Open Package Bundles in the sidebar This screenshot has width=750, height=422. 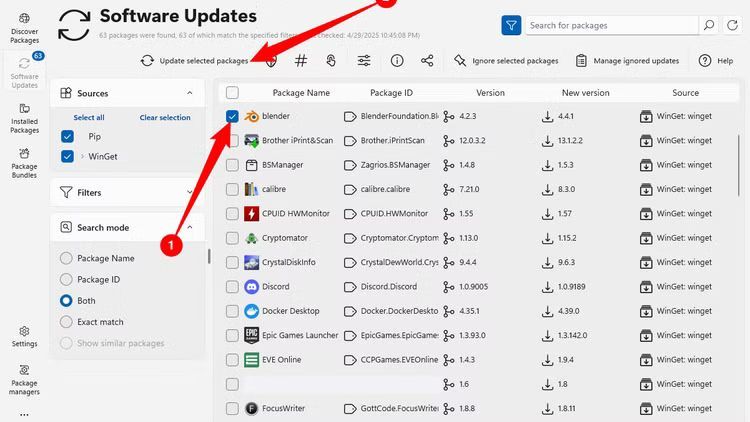coord(24,166)
